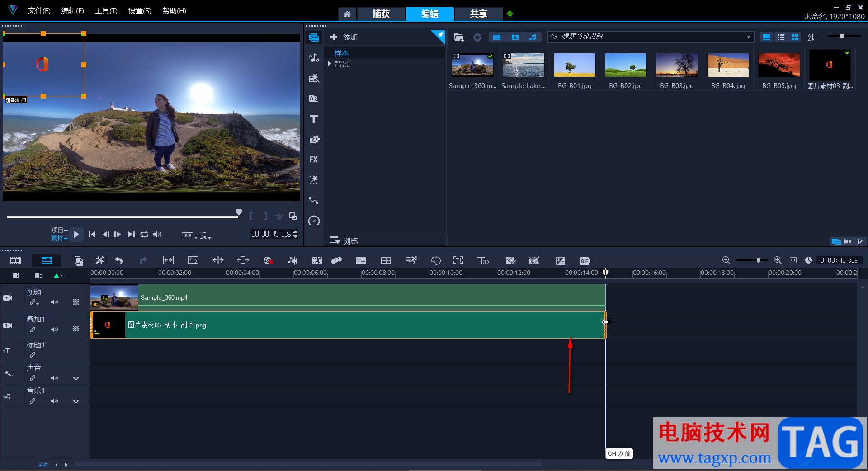Open the 3D Title editor icon
The width and height of the screenshot is (868, 471).
[483, 260]
